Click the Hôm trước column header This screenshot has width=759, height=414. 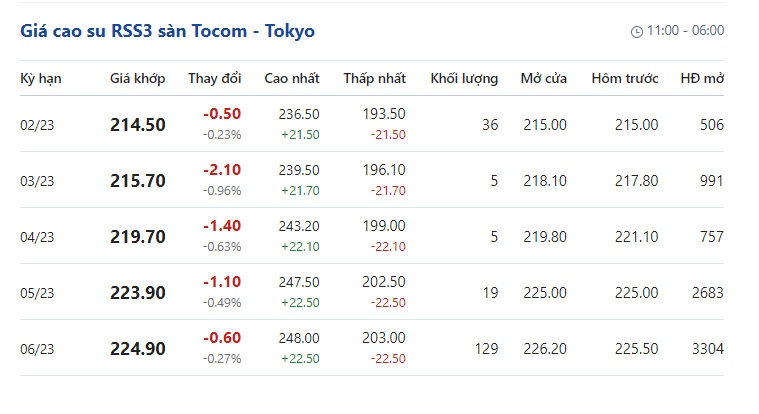625,78
